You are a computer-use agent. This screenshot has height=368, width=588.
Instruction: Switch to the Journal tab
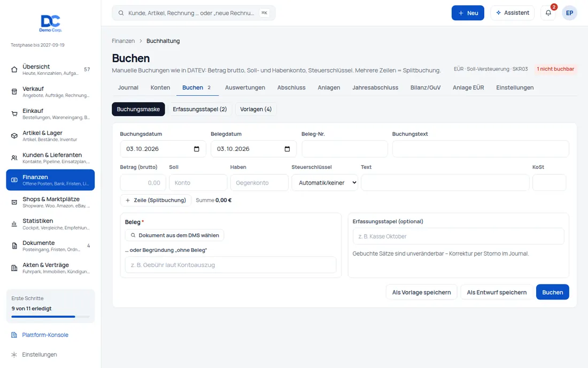point(128,87)
